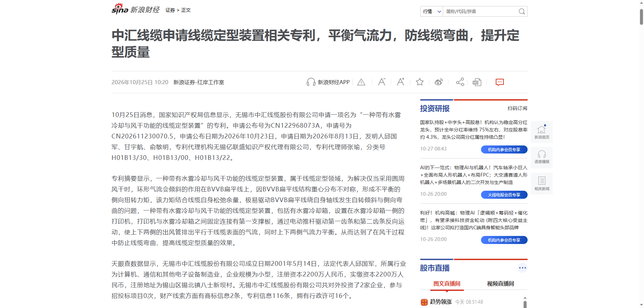644x308 pixels.
Task: Open the 股市直播 more options dots
Action: pos(522,268)
